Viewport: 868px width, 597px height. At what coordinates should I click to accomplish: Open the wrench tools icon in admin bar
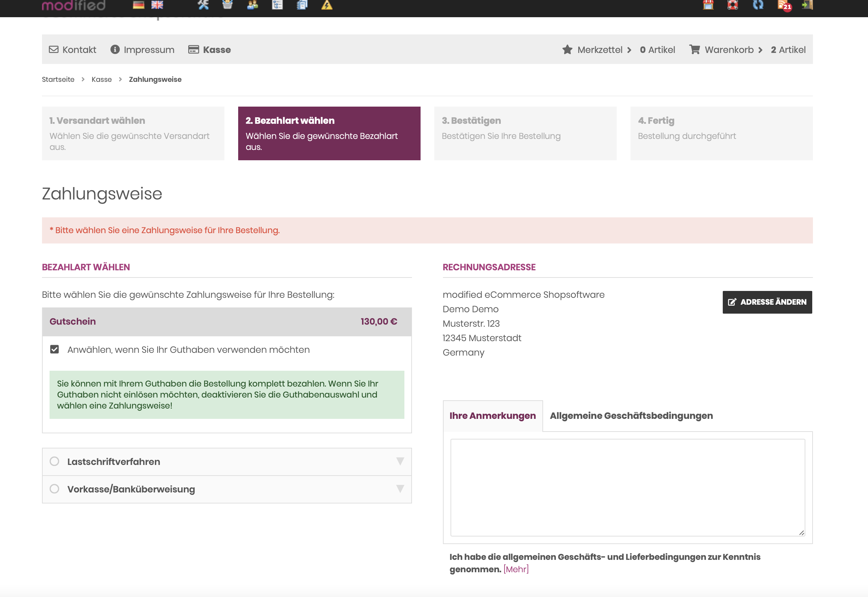pos(203,5)
